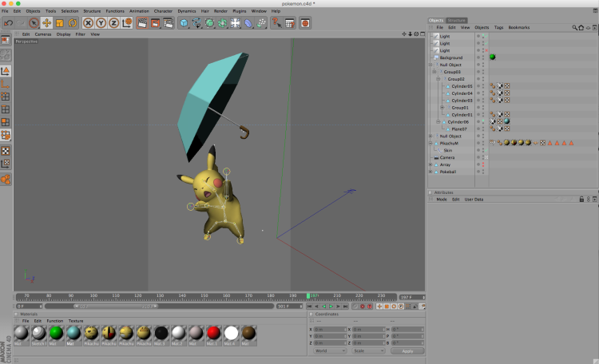Image resolution: width=599 pixels, height=364 pixels.
Task: Expand the Array object node
Action: coord(430,164)
